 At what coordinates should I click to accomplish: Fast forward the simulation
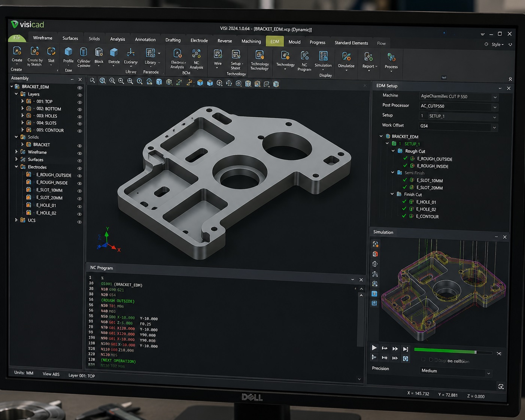tap(395, 349)
